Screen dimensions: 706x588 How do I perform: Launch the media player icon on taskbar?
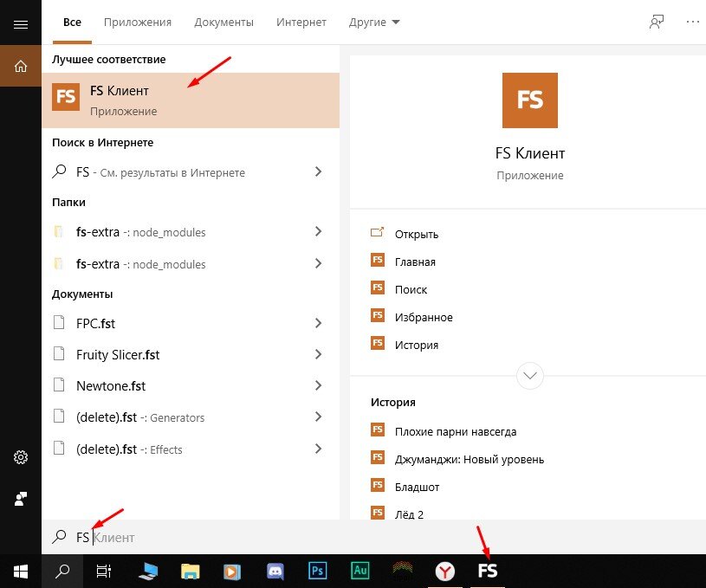tap(232, 572)
